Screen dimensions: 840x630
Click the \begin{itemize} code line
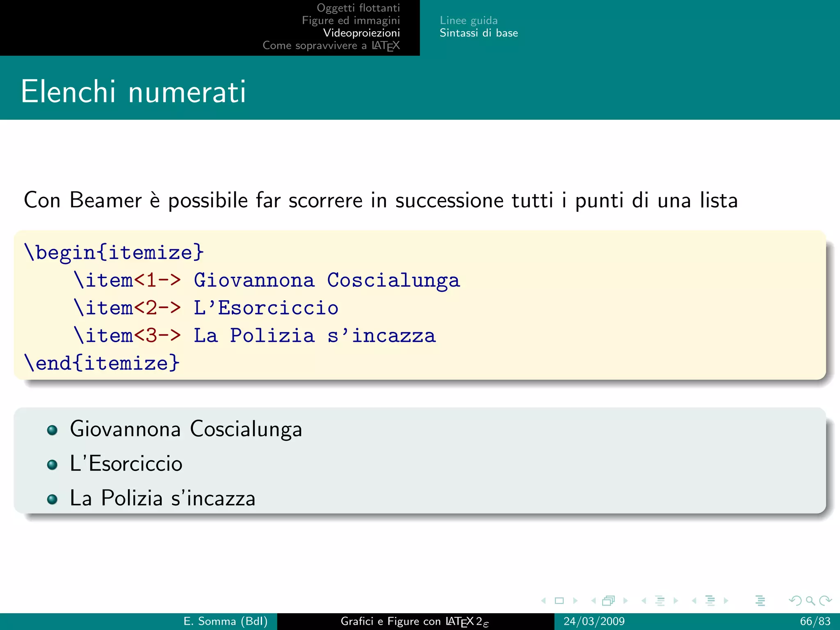tap(114, 252)
